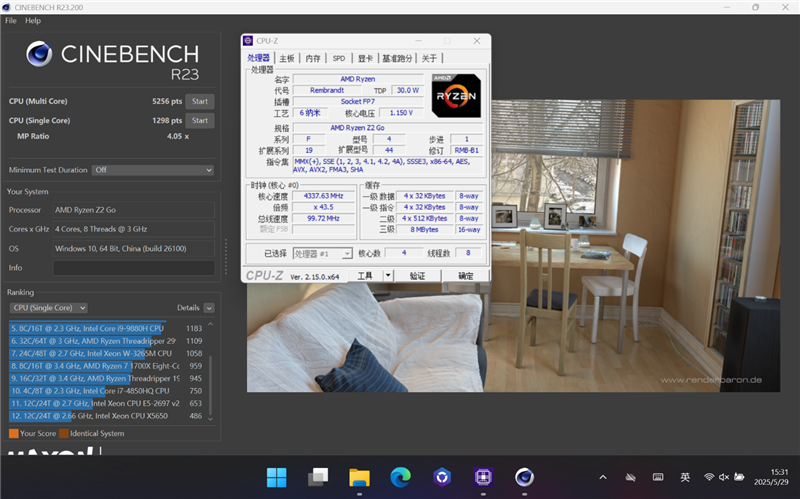Select ranking entry AMD Ryzen 7 1700X
This screenshot has height=499, width=800.
106,366
